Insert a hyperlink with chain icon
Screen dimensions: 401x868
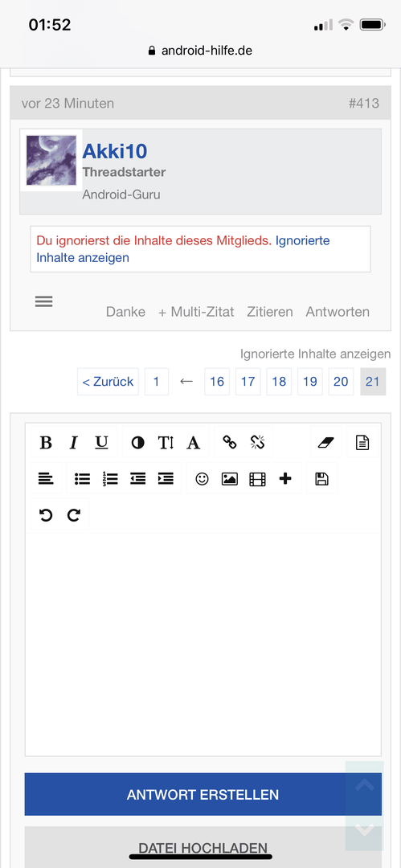point(229,442)
